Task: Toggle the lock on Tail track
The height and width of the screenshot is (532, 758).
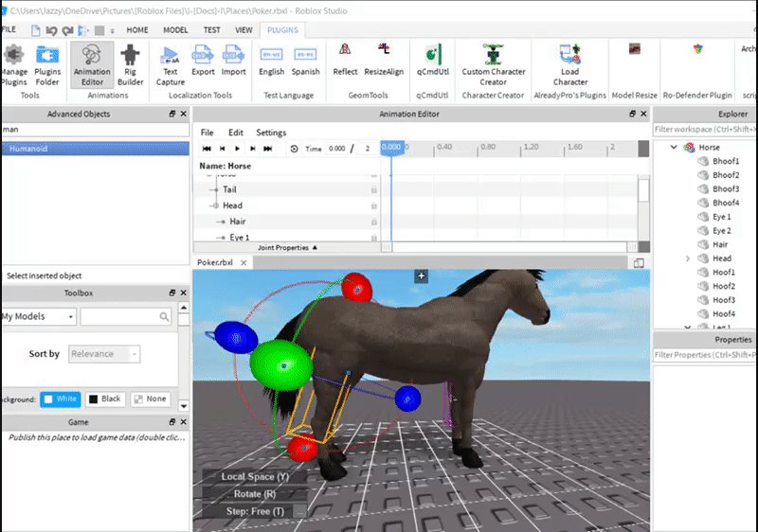Action: pos(373,189)
